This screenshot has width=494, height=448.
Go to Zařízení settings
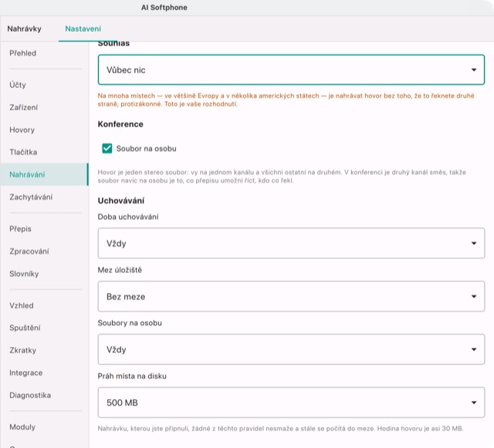click(23, 107)
